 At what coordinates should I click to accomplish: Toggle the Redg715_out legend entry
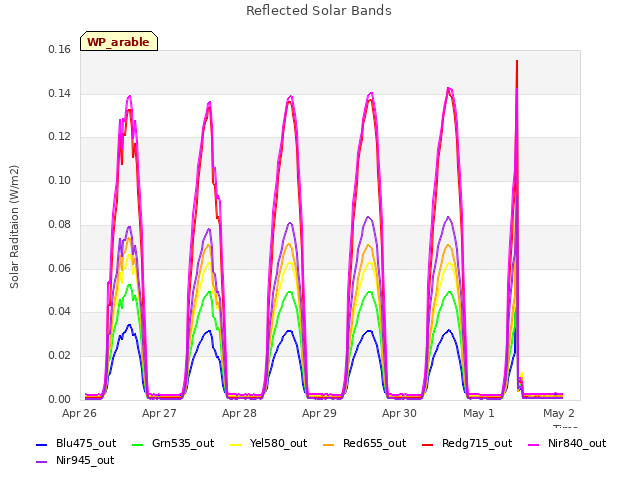point(467,443)
